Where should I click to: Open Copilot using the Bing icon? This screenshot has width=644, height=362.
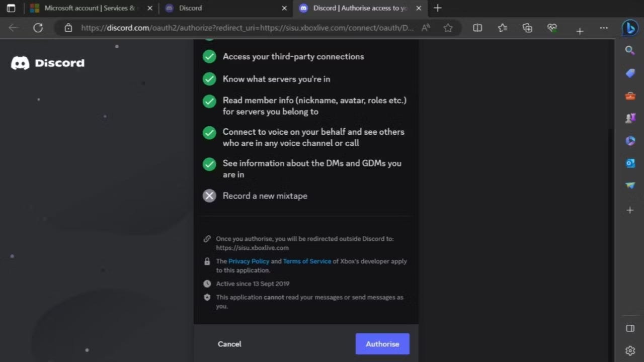pos(630,28)
